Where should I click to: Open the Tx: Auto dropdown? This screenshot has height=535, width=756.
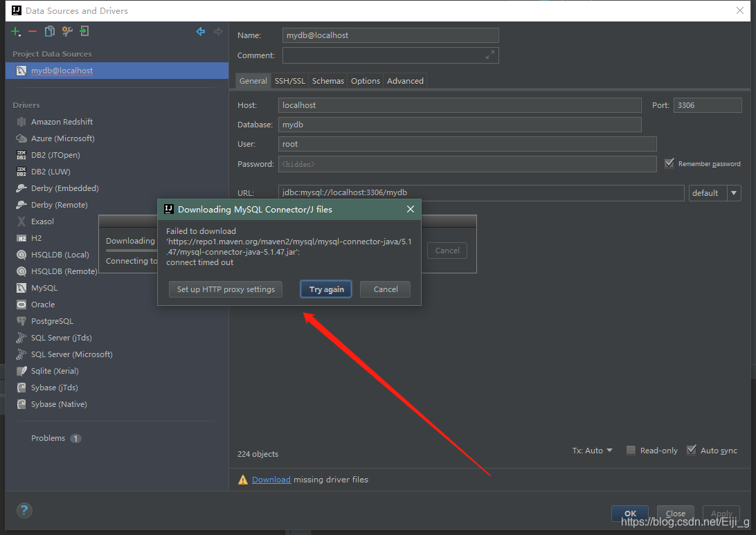592,451
